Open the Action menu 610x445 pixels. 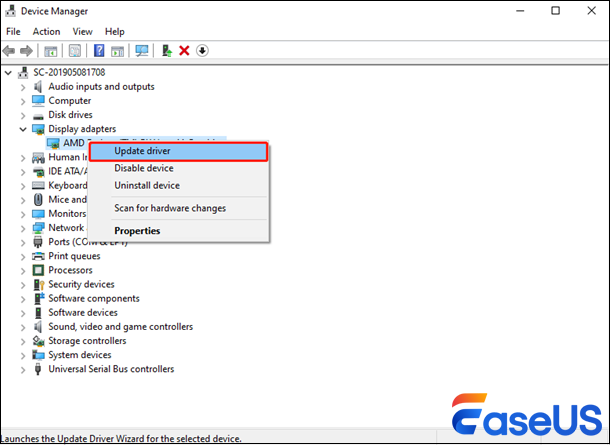click(x=46, y=32)
